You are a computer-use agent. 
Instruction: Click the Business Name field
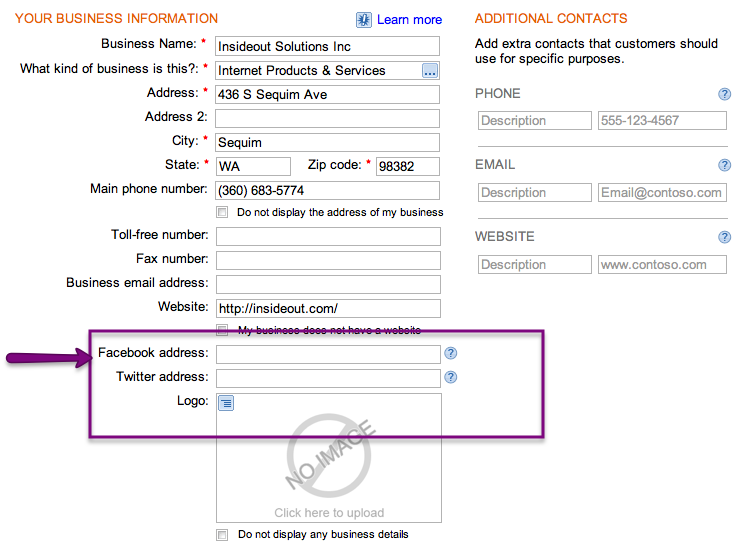point(328,46)
